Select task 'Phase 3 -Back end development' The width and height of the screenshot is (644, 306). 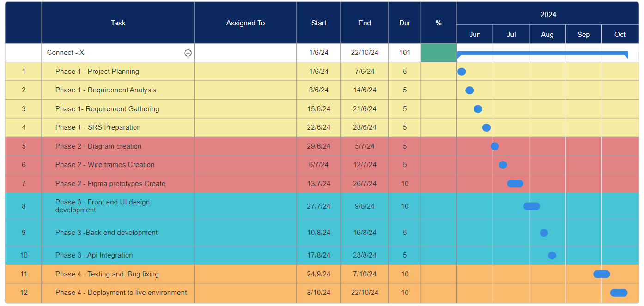tap(106, 233)
